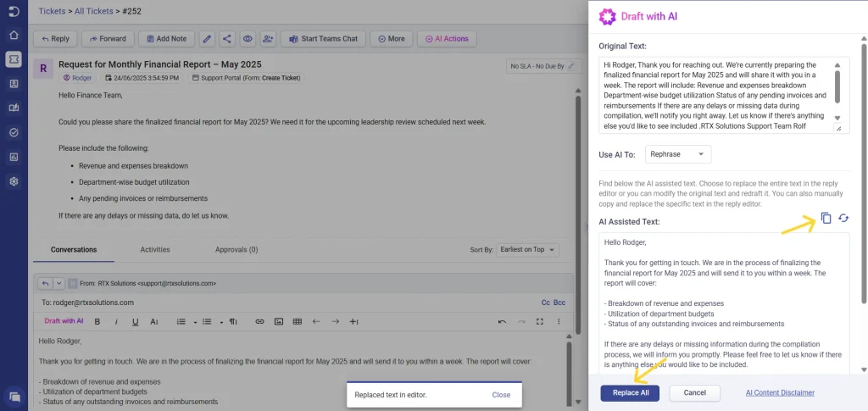Click the app logo at sidebar top
Screen dimensions: 868x411
tap(14, 11)
